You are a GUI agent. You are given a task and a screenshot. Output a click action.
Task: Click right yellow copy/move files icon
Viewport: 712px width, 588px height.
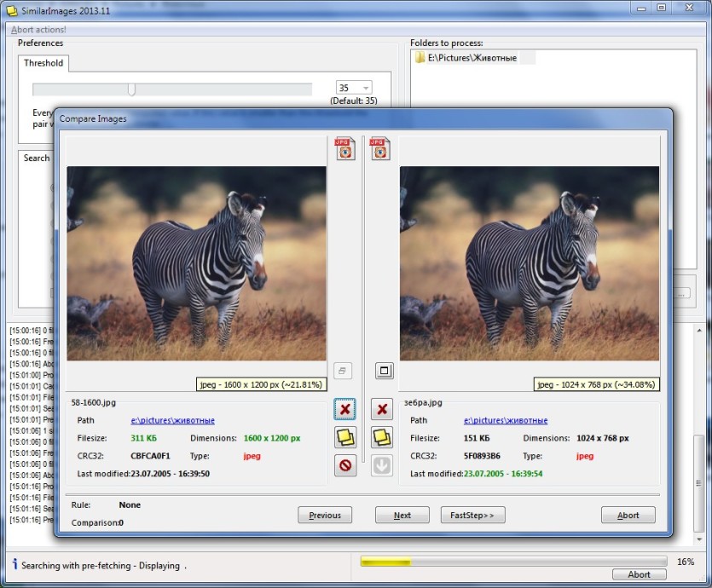[x=382, y=437]
